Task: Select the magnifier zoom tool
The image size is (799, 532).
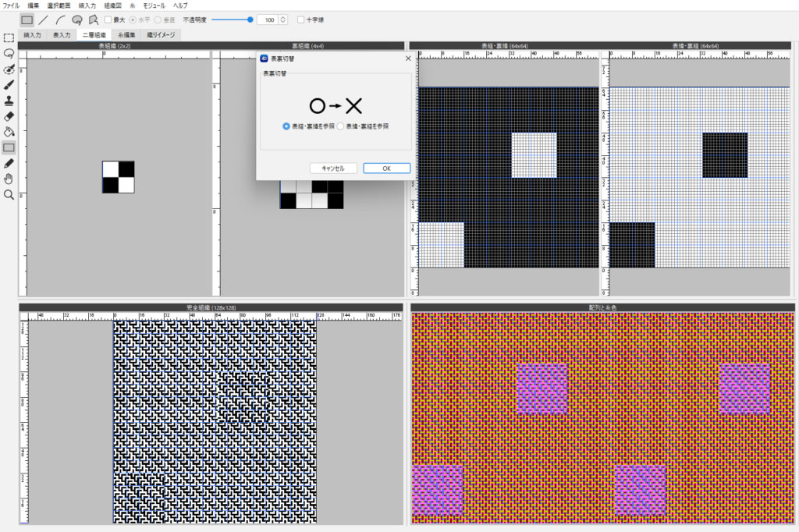Action: coord(9,194)
